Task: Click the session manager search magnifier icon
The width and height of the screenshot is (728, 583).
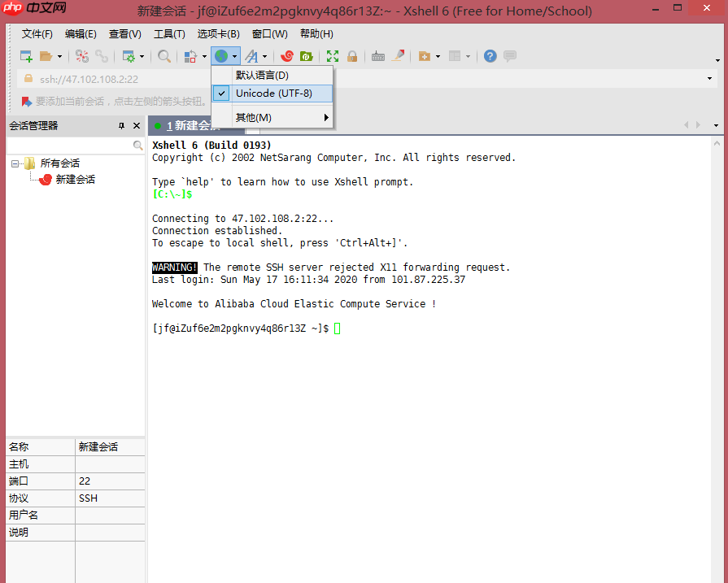Action: point(138,146)
